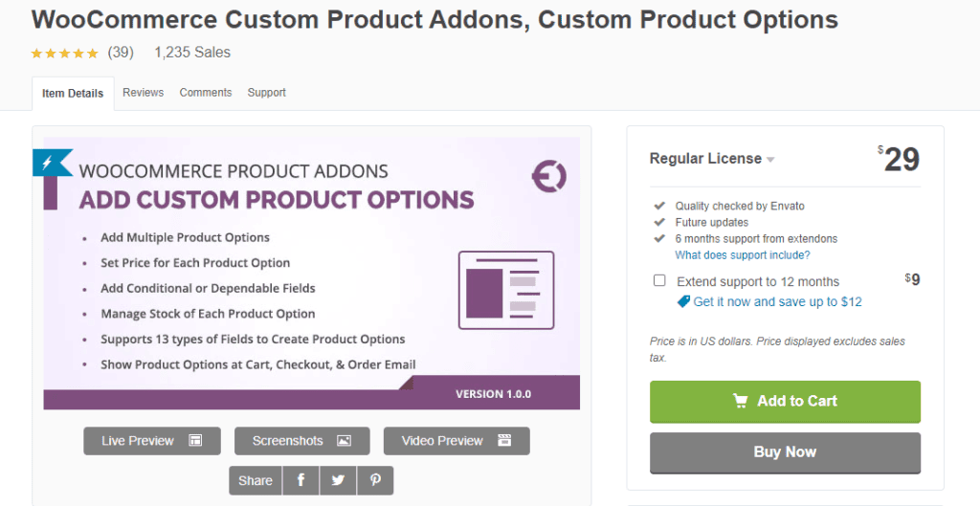Open the Comments tab

[206, 93]
